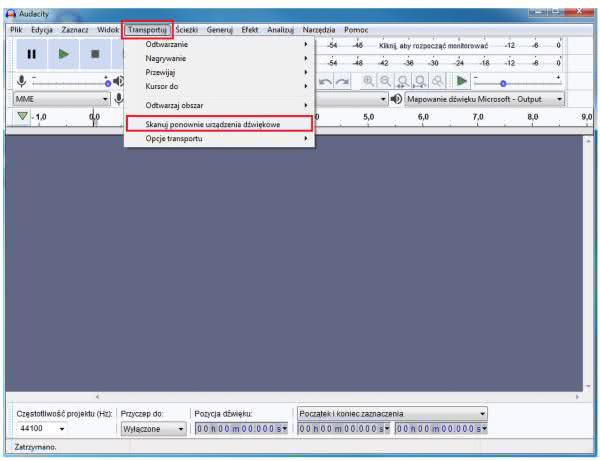Viewport: 600px width, 461px height.
Task: Click the Redo arrow icon
Action: tap(344, 81)
